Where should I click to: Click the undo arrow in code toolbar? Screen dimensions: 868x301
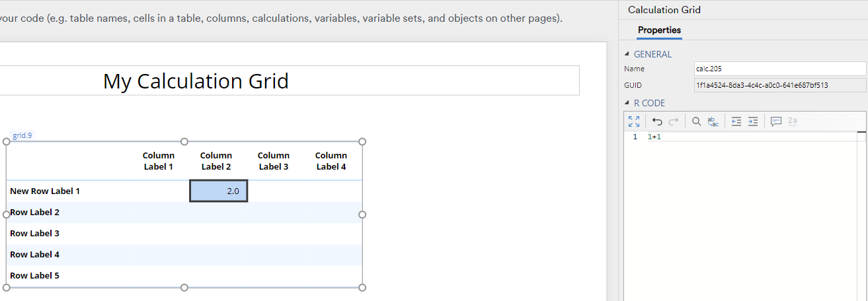[x=657, y=121]
